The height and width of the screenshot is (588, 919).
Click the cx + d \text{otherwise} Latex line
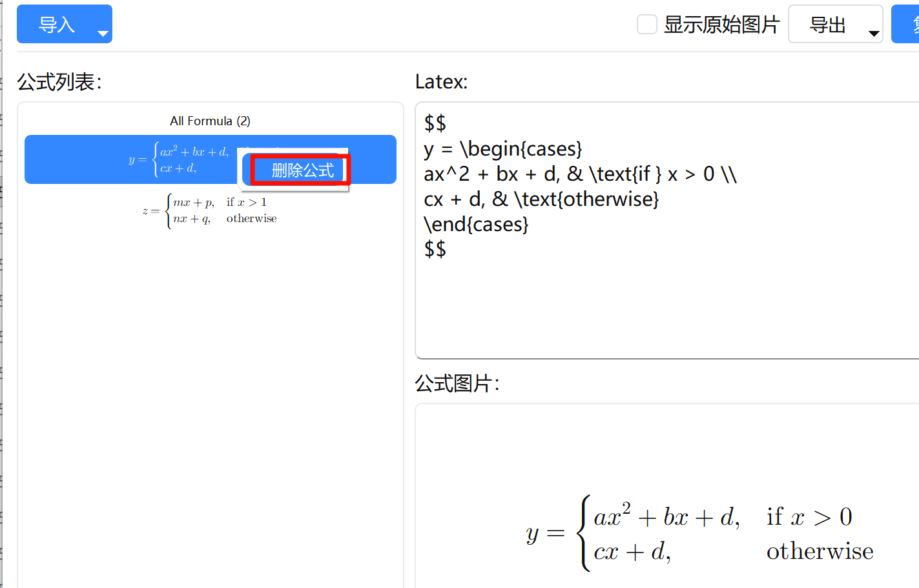pos(541,199)
